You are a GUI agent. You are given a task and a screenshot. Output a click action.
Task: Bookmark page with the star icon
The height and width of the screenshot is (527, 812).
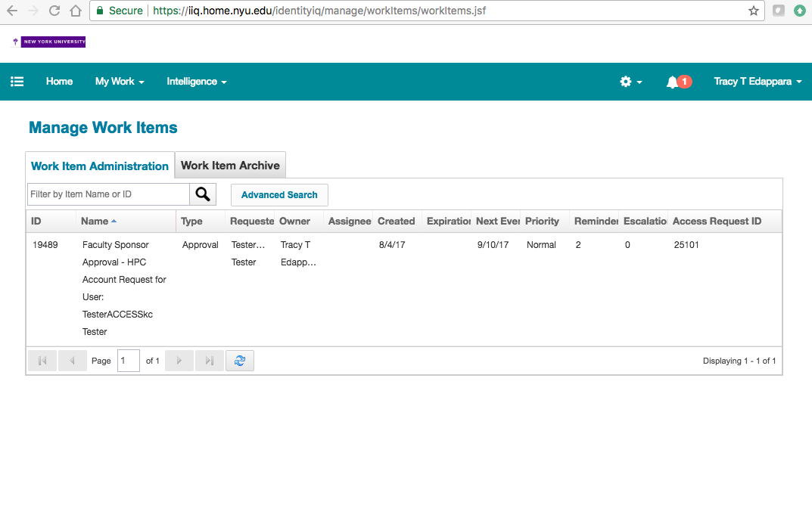753,11
